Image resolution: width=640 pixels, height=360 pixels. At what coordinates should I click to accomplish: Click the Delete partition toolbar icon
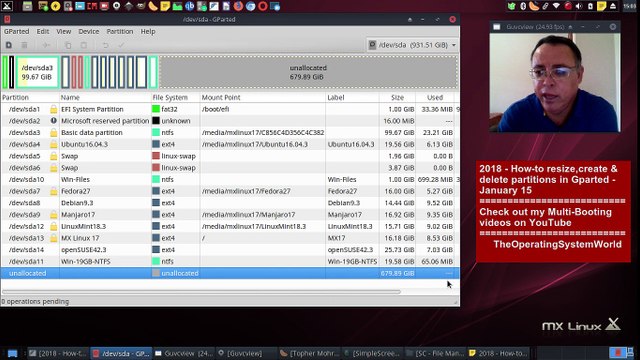click(24, 45)
